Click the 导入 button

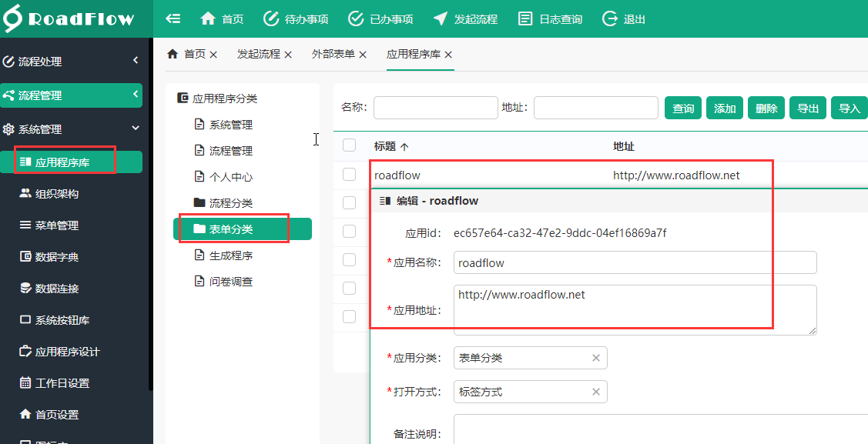(x=850, y=108)
